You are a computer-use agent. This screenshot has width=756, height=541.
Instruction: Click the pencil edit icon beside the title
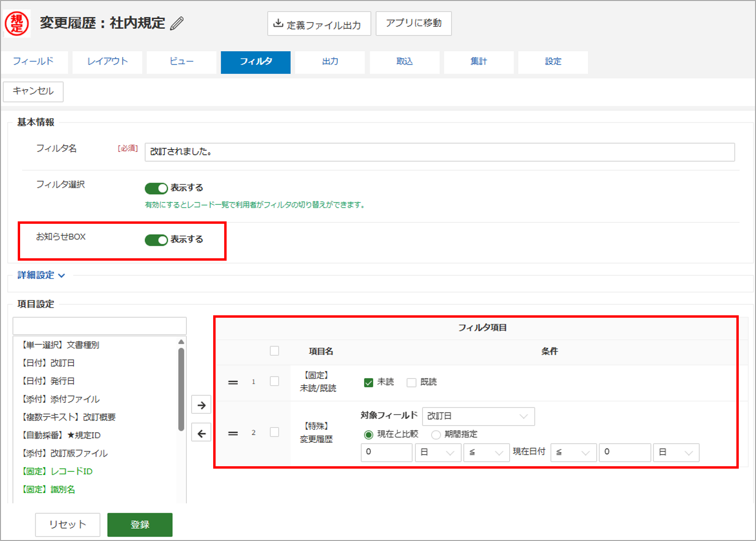(177, 23)
